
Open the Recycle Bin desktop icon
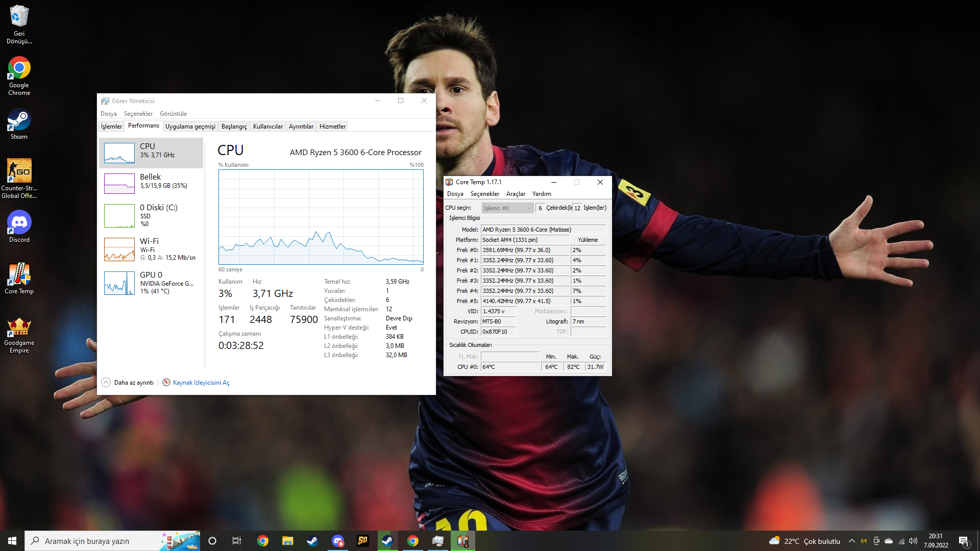tap(19, 24)
